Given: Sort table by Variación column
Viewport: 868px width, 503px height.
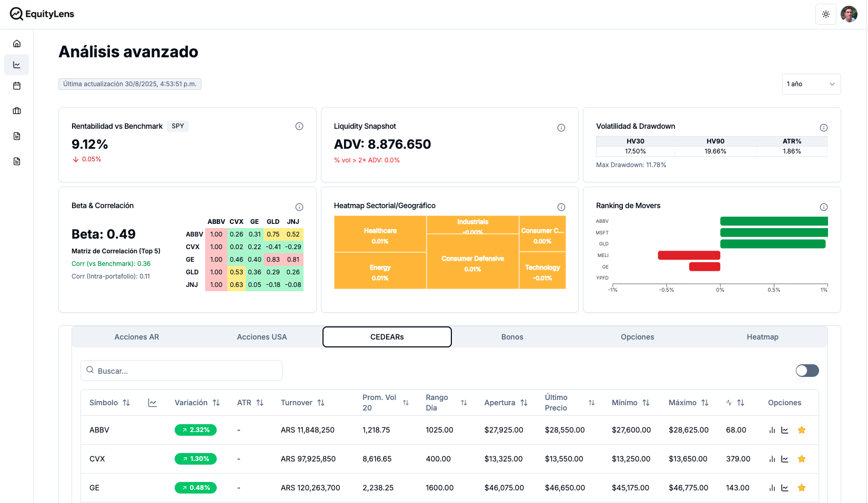Looking at the screenshot, I should coord(216,403).
